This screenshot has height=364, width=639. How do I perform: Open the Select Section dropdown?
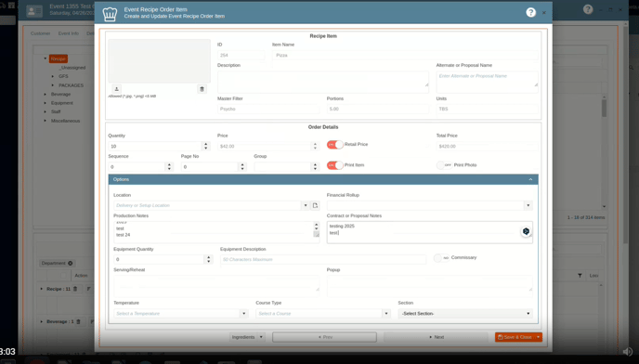click(x=465, y=314)
